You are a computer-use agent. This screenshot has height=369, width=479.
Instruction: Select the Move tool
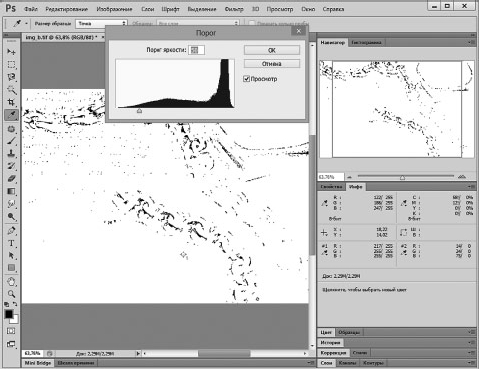click(11, 52)
